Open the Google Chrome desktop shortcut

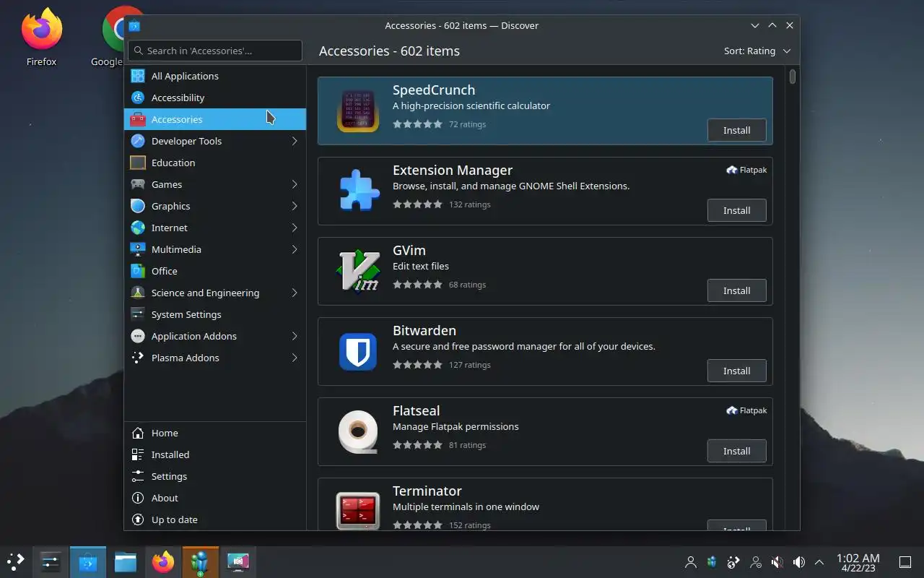click(x=112, y=36)
